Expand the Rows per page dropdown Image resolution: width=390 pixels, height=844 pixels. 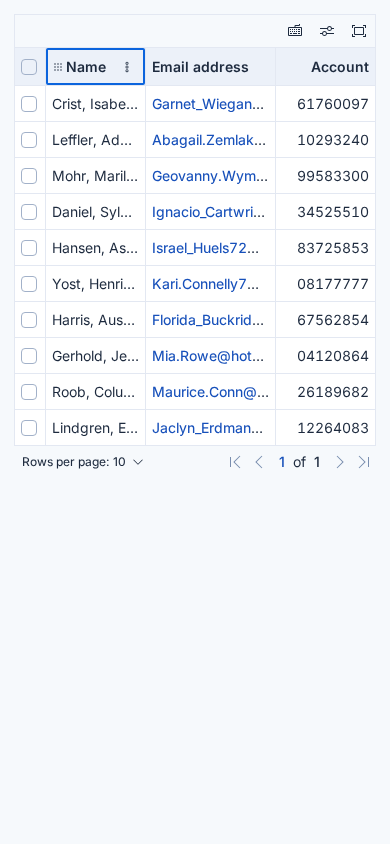[x=83, y=462]
